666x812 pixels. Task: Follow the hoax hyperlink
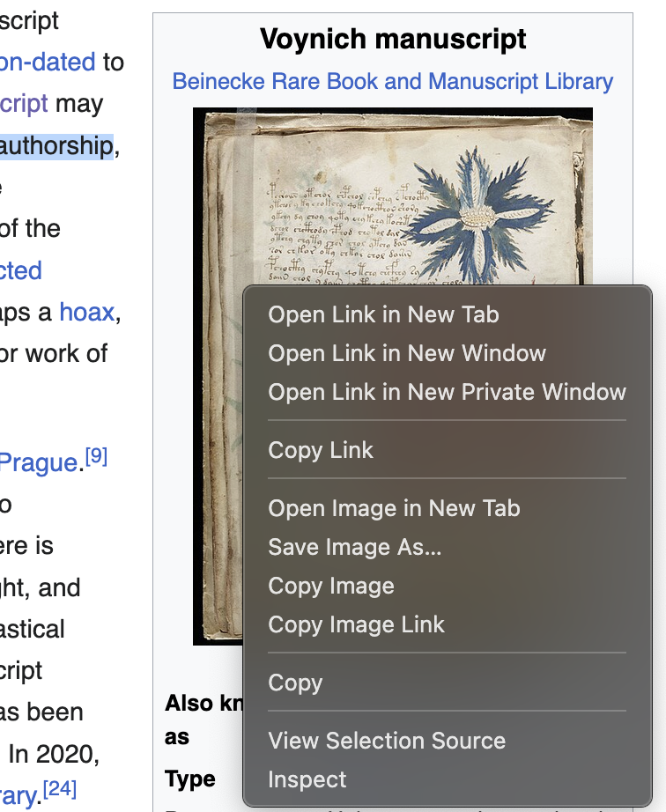pos(85,311)
